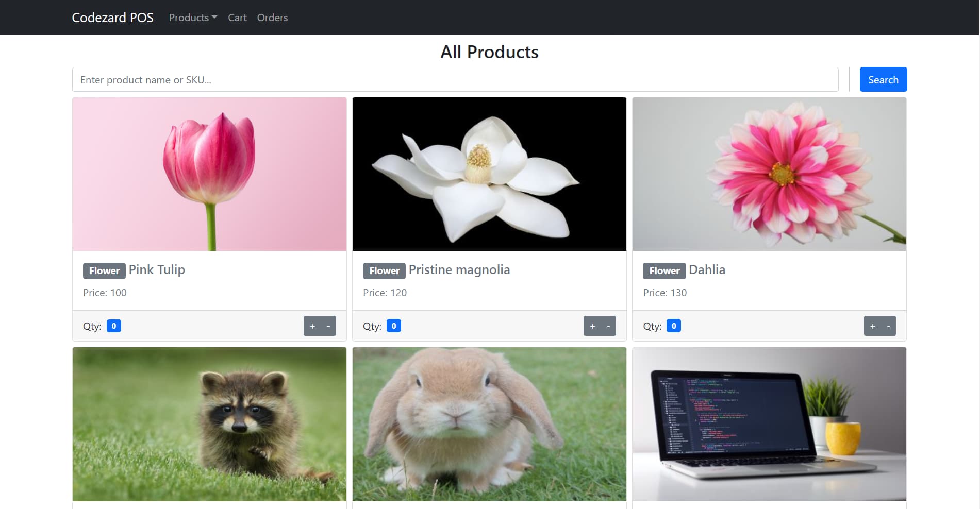Click Pristine magnolia quantity badge showing 0
The height and width of the screenshot is (509, 980).
coord(394,326)
